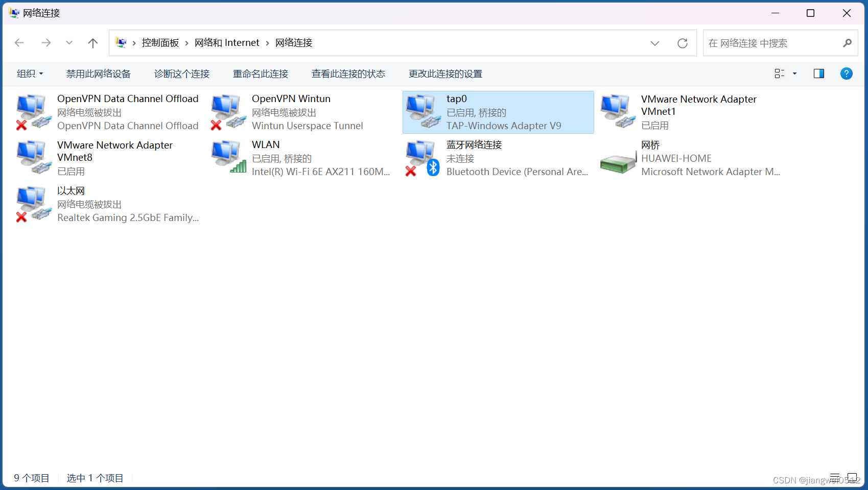
Task: Click the window title bar icon
Action: [14, 13]
